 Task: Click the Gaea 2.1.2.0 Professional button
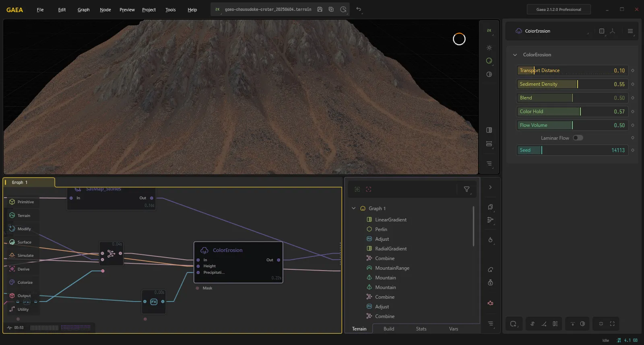(559, 9)
